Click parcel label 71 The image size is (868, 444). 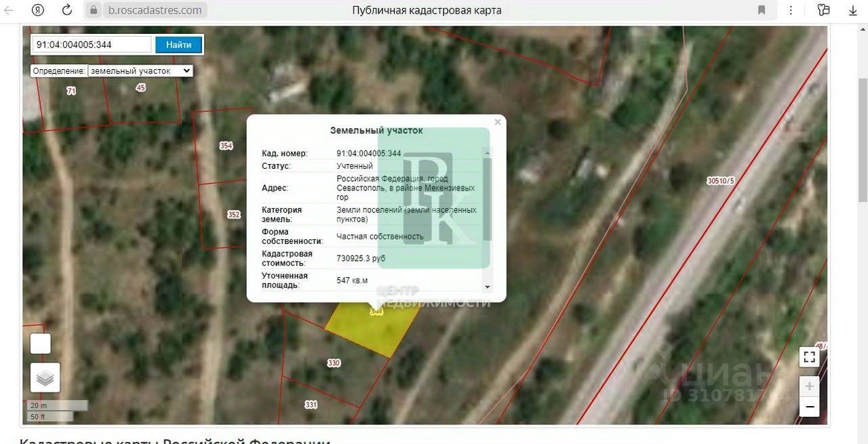(x=71, y=91)
